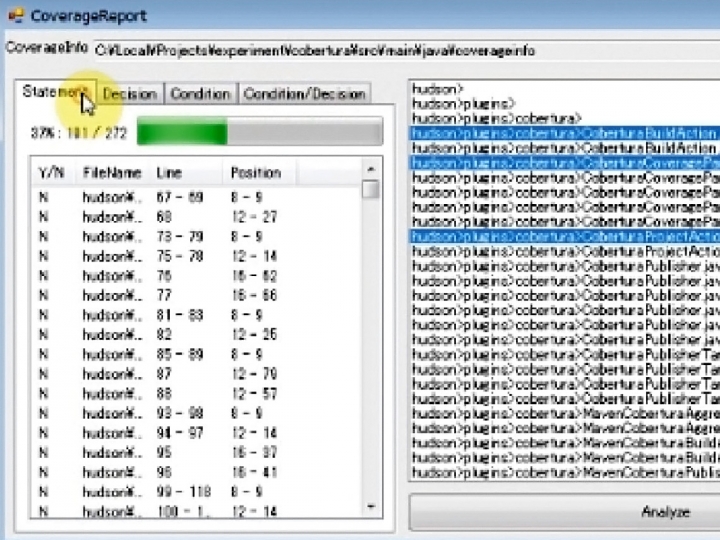The height and width of the screenshot is (540, 720).
Task: Click the table scrollbar up arrow
Action: point(371,169)
